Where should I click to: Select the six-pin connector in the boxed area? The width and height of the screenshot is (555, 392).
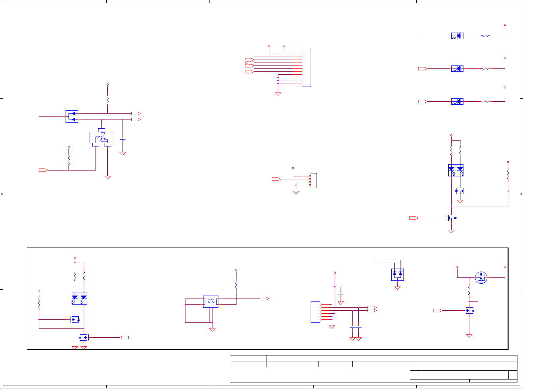pyautogui.click(x=315, y=312)
